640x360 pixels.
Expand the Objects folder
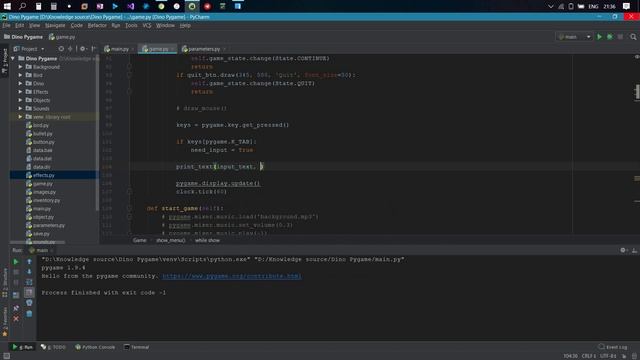pyautogui.click(x=20, y=100)
